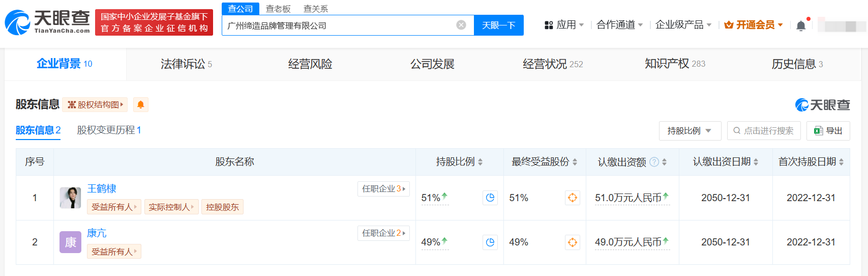Click green arrow beside 49.0万元人民币
868x276 pixels.
pyautogui.click(x=666, y=240)
